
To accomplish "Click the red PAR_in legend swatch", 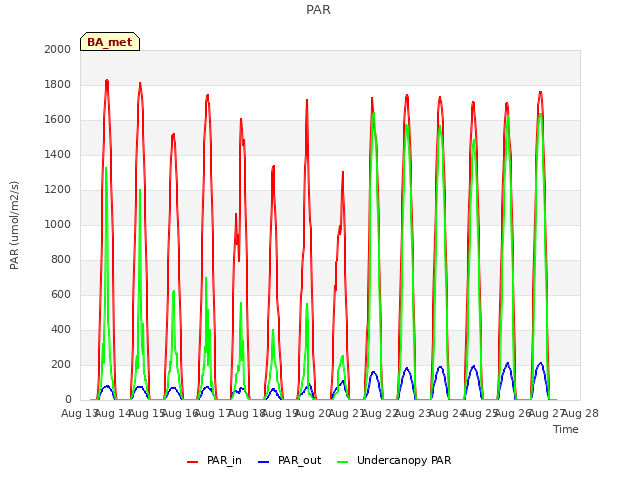I will (192, 462).
